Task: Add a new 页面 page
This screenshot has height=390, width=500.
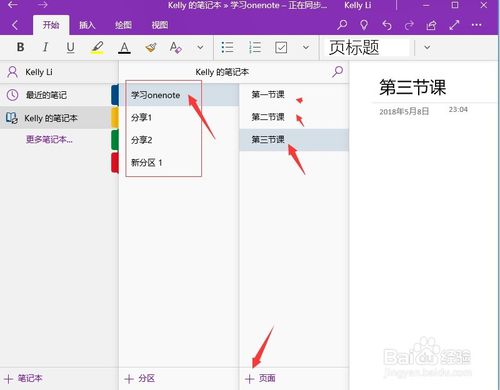Action: (x=260, y=378)
